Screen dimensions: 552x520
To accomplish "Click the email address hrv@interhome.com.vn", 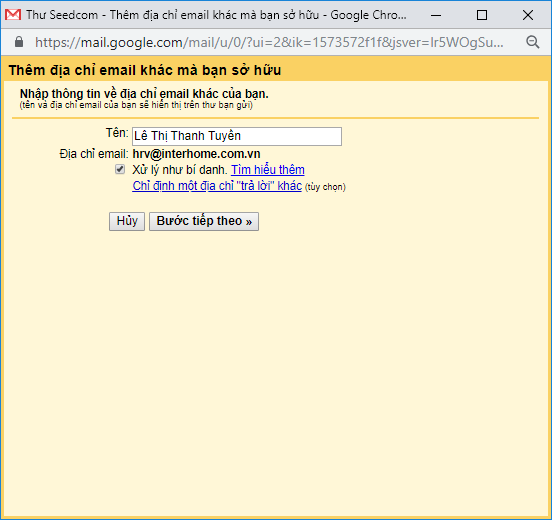I will pyautogui.click(x=196, y=154).
